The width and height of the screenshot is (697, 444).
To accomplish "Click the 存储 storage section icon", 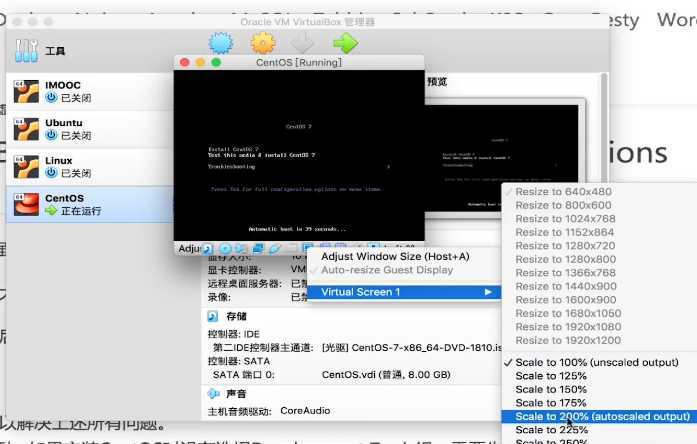I will click(x=213, y=316).
